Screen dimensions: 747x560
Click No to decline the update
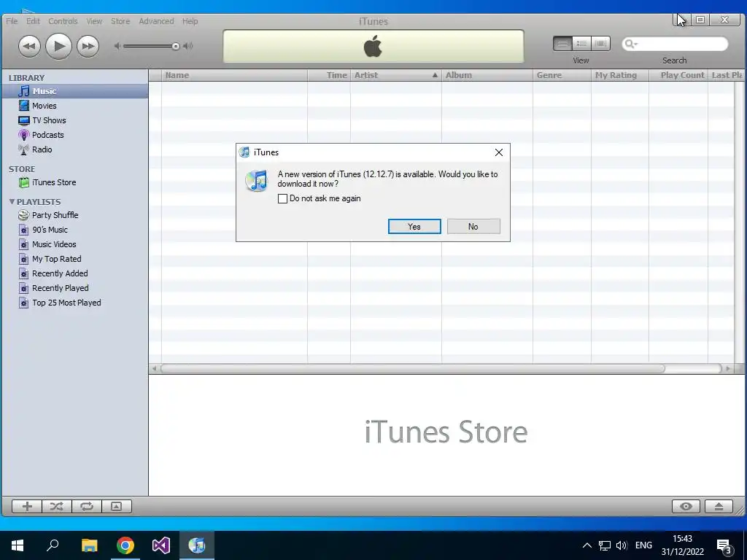point(473,227)
